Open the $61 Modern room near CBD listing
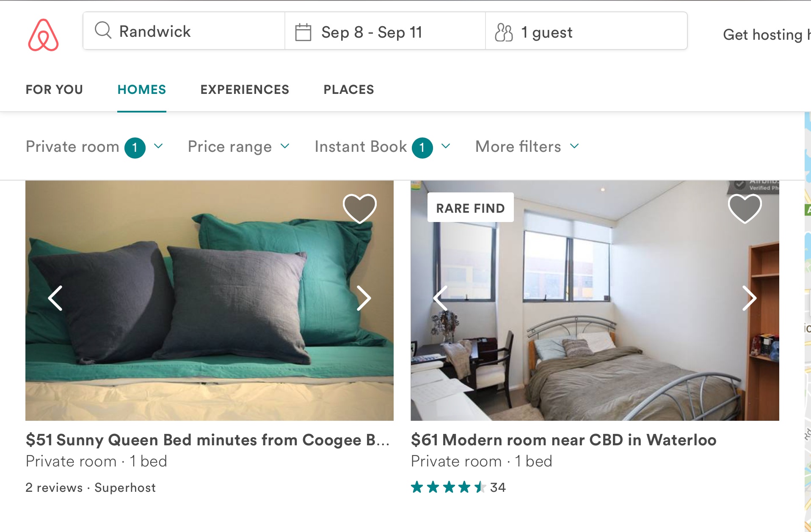 563,439
